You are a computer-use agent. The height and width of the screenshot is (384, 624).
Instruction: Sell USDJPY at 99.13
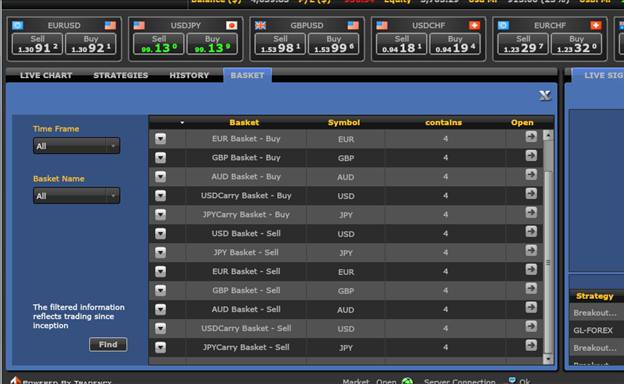coord(159,44)
